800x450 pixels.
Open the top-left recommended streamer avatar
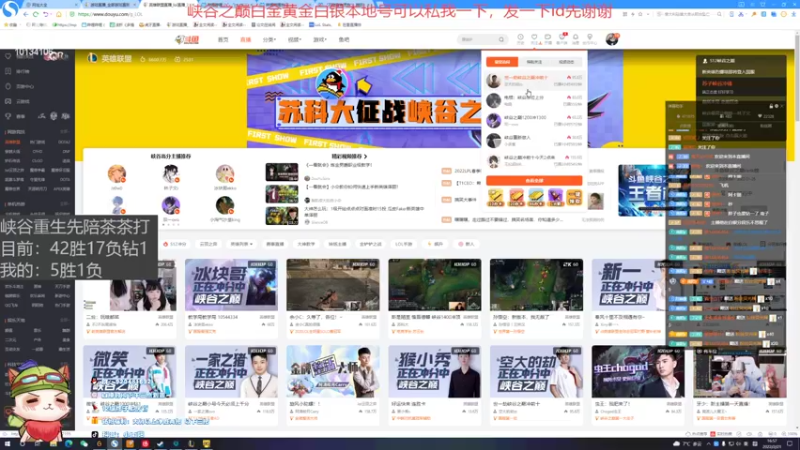(x=117, y=174)
